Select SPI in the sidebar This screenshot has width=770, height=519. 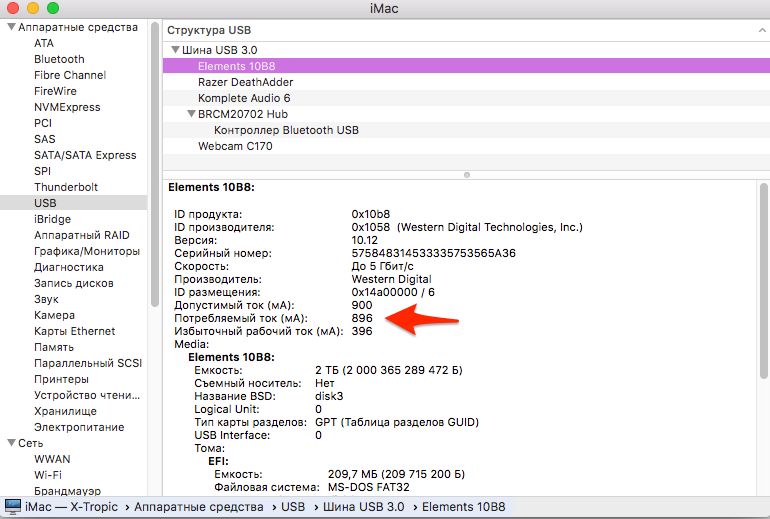[42, 171]
